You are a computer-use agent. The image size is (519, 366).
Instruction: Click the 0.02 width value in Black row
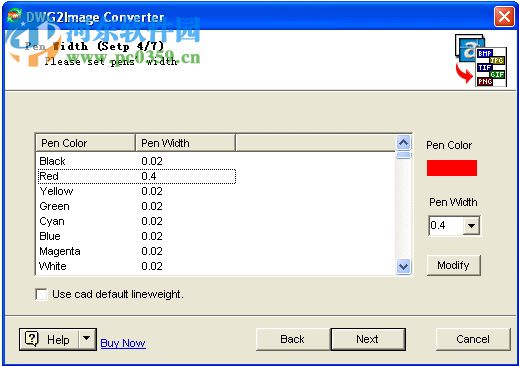click(152, 161)
